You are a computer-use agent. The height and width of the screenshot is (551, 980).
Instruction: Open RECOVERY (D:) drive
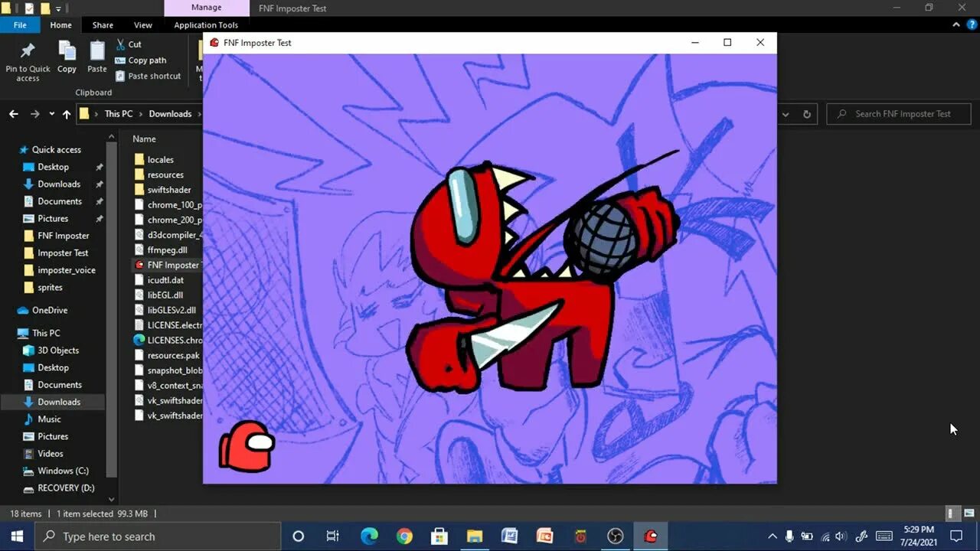66,488
